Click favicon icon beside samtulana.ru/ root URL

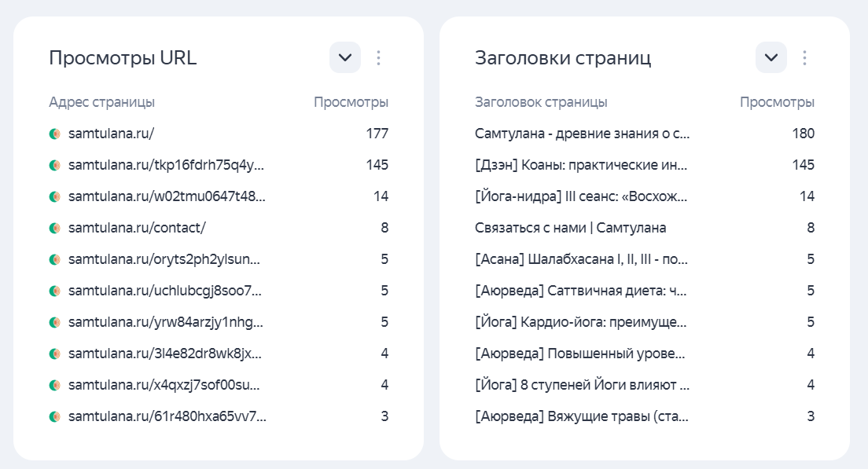[x=55, y=134]
